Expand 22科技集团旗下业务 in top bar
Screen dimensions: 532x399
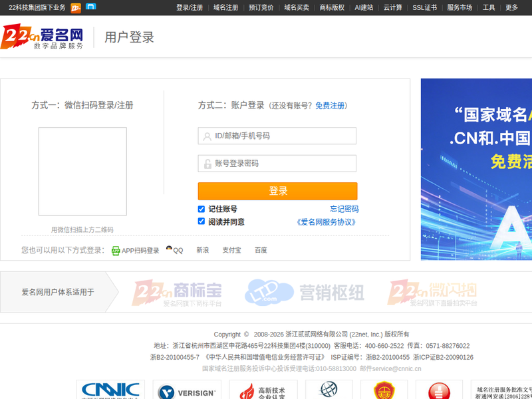click(x=37, y=7)
